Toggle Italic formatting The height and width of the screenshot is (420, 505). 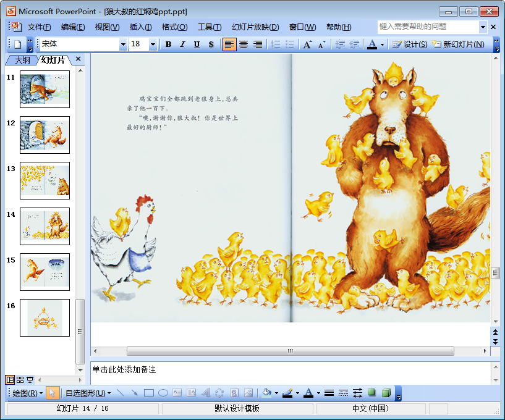click(x=182, y=44)
